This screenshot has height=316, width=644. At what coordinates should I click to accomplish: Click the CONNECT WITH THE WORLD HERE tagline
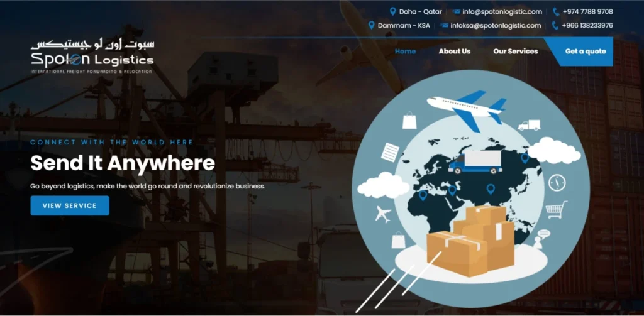(x=112, y=143)
